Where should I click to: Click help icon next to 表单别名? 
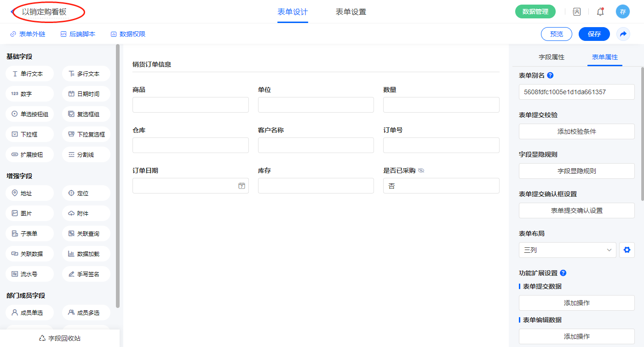point(550,75)
